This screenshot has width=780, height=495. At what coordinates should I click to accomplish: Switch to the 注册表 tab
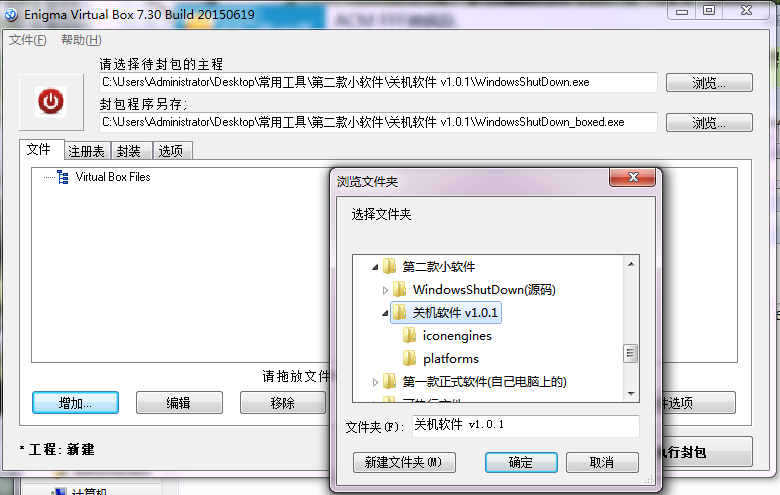(87, 151)
